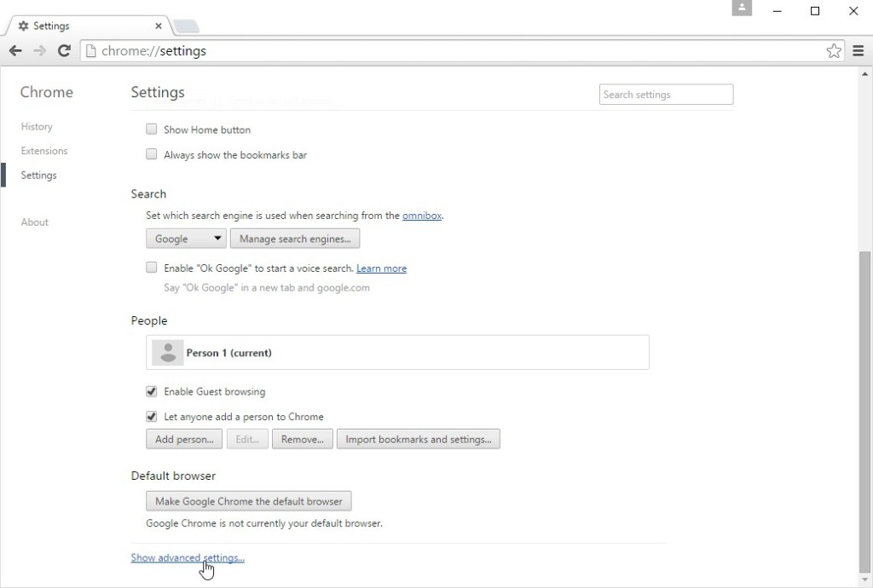Uncheck Enable Guest browsing

[x=152, y=391]
